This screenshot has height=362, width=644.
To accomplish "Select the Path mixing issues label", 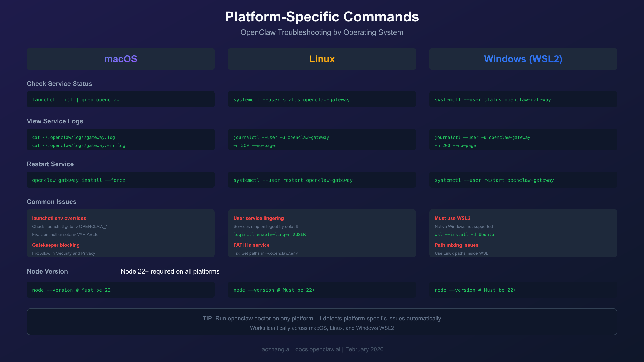I will [x=456, y=245].
